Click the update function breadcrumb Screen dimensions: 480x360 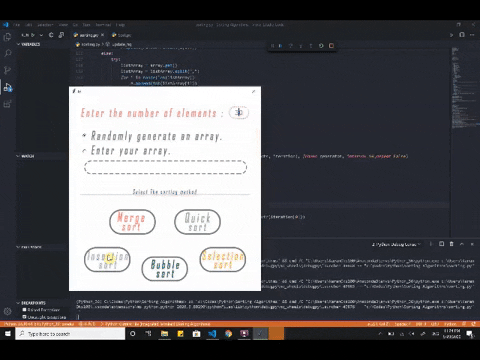tap(122, 44)
